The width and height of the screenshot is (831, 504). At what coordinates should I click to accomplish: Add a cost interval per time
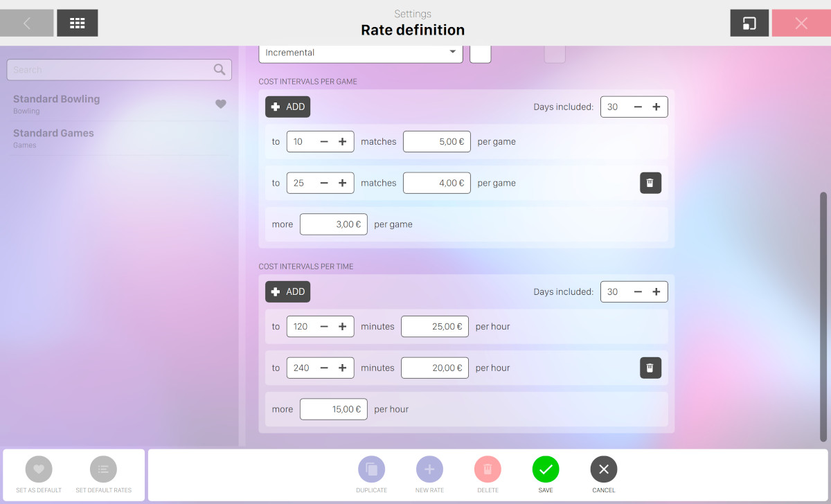pyautogui.click(x=287, y=291)
